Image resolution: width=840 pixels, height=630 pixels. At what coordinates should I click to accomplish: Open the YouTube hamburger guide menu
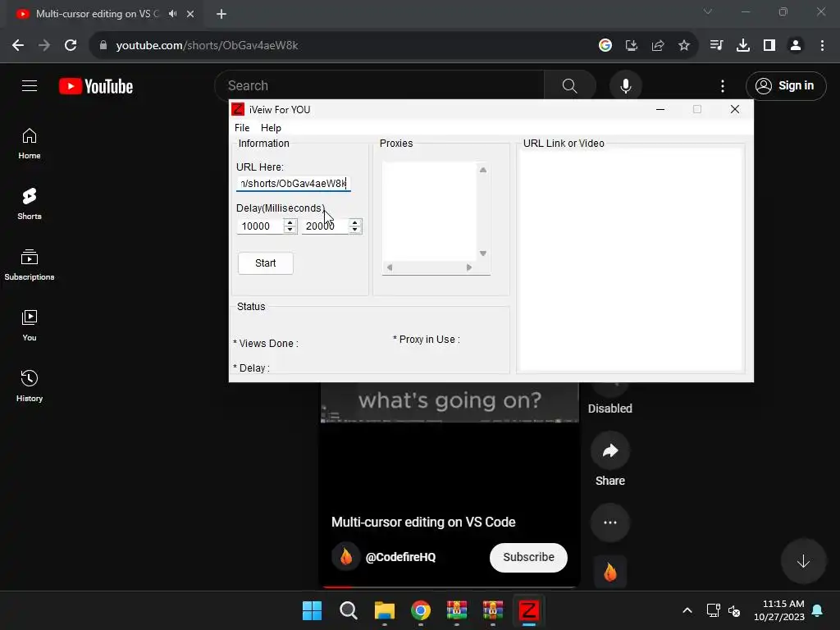[30, 85]
